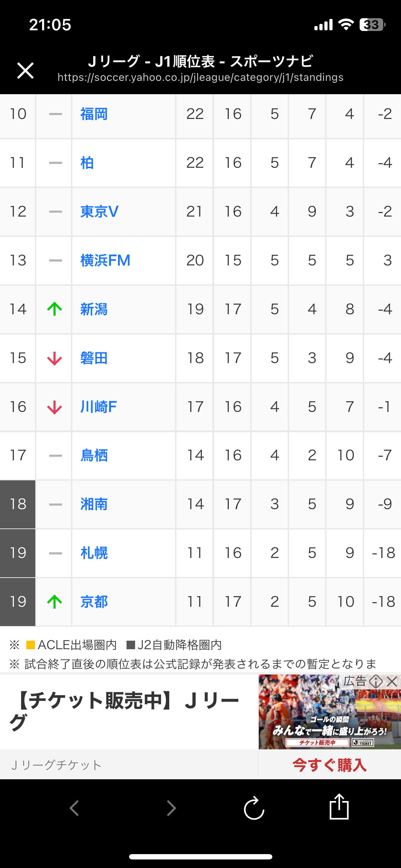Open the 横浜FM team page
This screenshot has height=868, width=401.
click(x=105, y=260)
